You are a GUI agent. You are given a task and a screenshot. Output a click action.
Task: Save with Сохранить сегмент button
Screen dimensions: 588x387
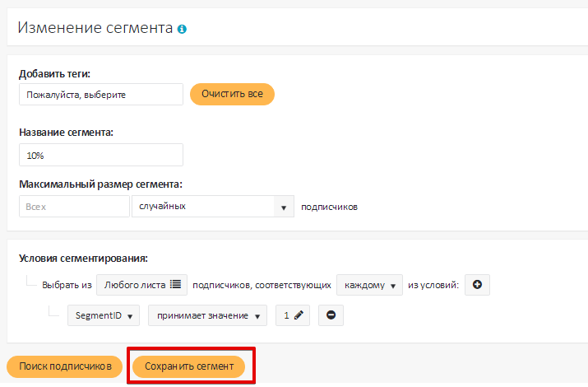click(x=189, y=366)
